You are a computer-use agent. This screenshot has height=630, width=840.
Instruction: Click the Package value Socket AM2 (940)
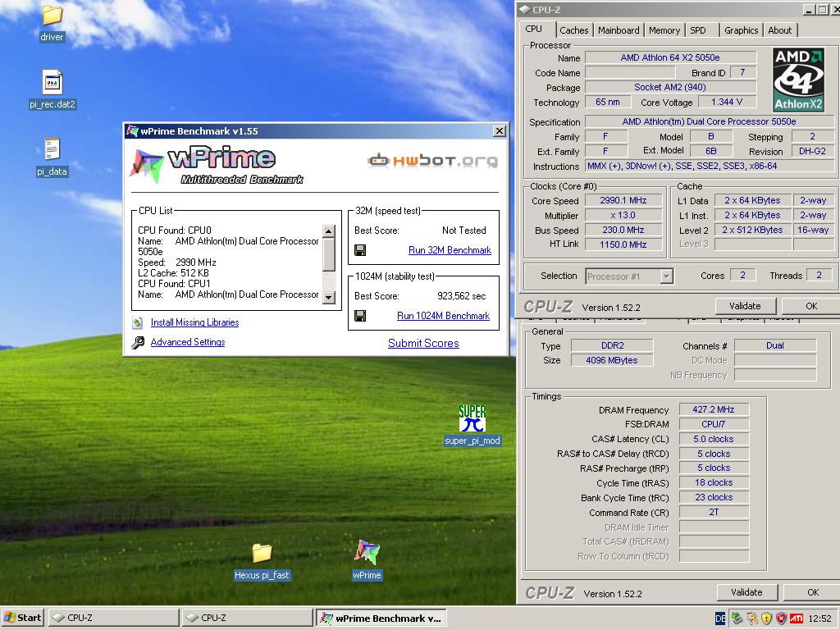pos(670,87)
